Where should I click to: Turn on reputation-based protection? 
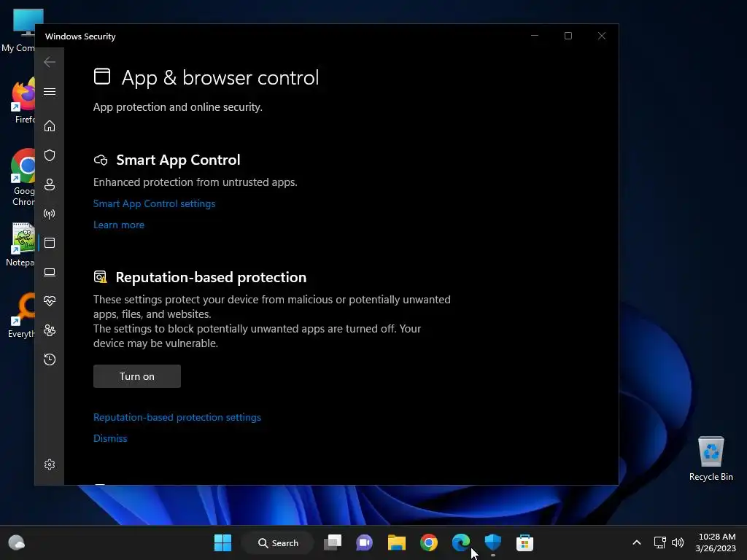(136, 376)
